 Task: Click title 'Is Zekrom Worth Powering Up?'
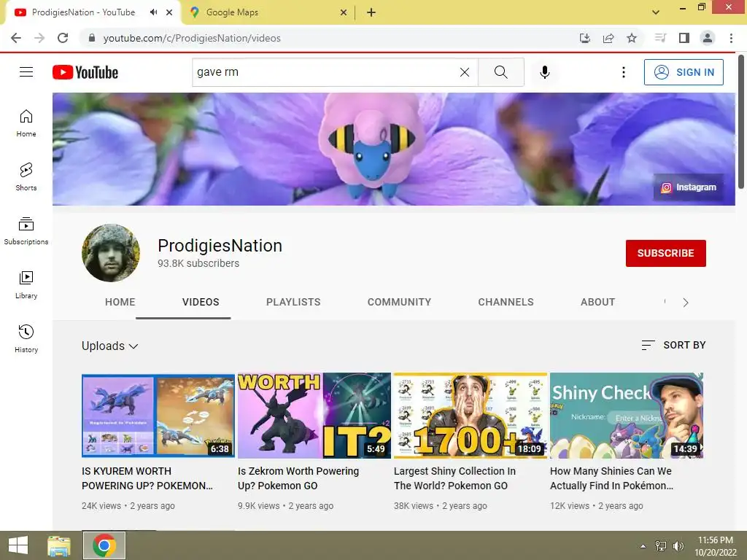(298, 478)
